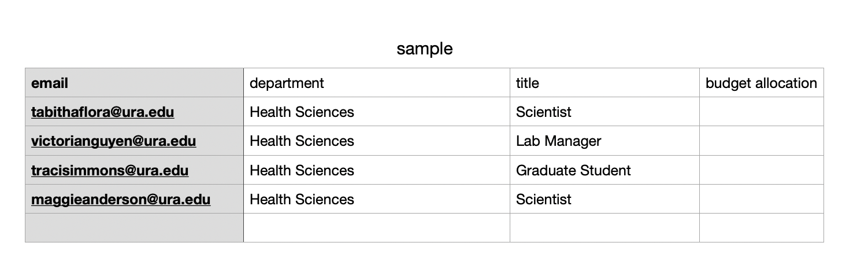
Task: Select the sample table title
Action: pyautogui.click(x=424, y=49)
